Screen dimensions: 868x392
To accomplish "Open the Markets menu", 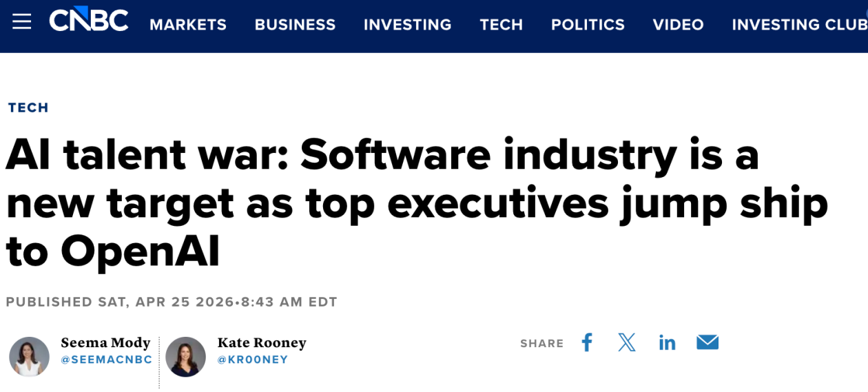I will pos(188,25).
